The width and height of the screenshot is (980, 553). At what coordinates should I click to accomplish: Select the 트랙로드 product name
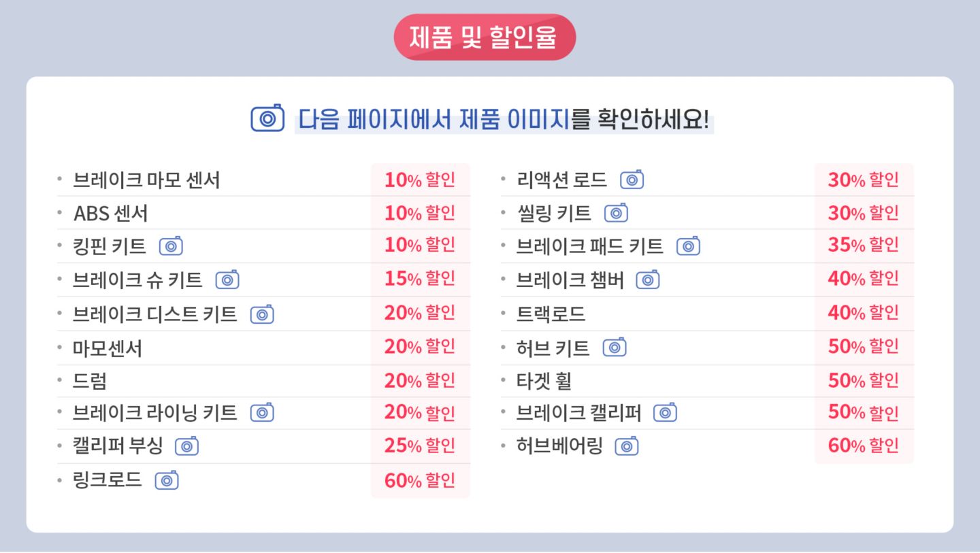[551, 314]
